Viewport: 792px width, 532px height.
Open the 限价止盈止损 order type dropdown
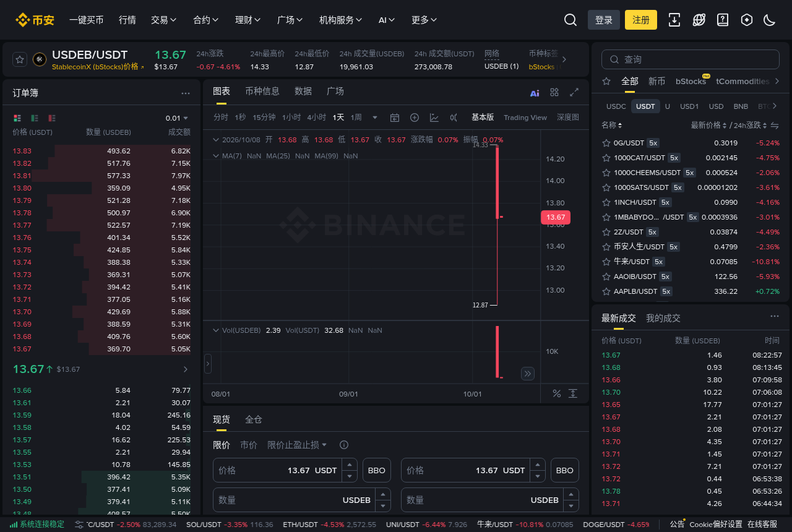pyautogui.click(x=297, y=445)
